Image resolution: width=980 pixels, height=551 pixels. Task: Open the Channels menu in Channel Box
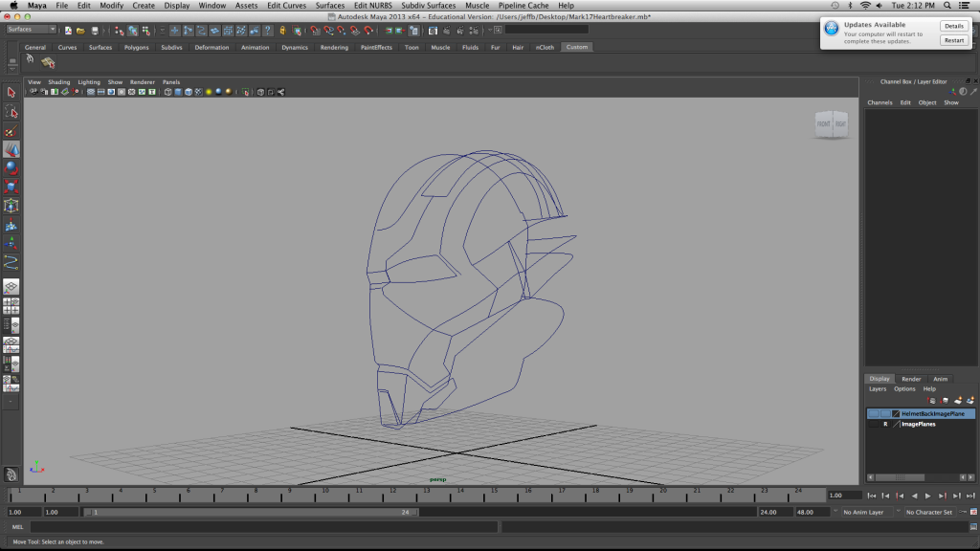coord(880,102)
